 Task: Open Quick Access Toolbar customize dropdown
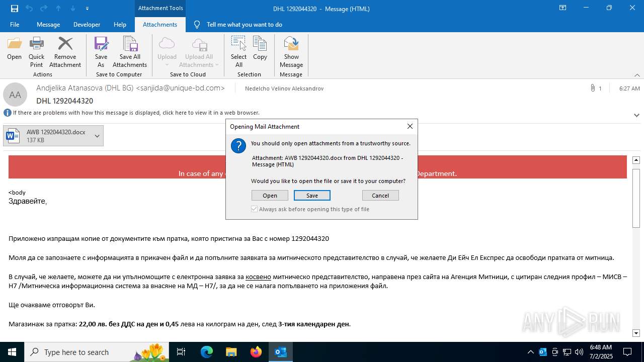point(88,9)
